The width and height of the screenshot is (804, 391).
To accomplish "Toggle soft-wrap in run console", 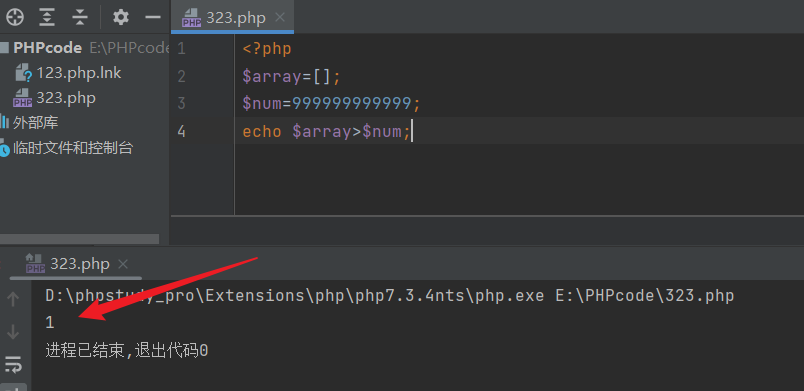I will pos(13,364).
